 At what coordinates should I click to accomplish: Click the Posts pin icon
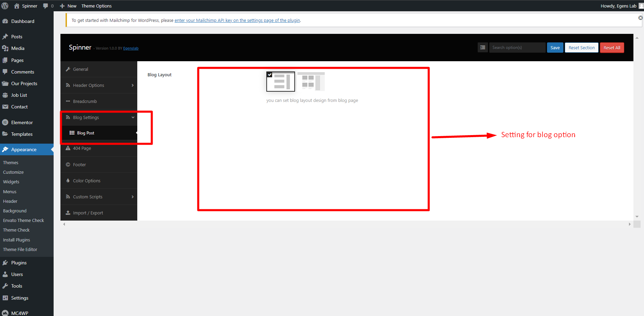point(5,37)
